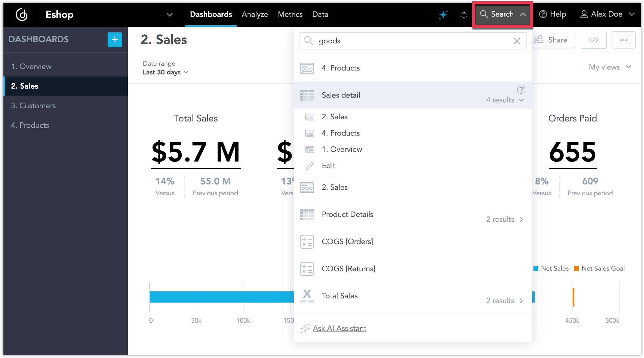Switch to the Analyze tab
644x358 pixels.
[255, 14]
